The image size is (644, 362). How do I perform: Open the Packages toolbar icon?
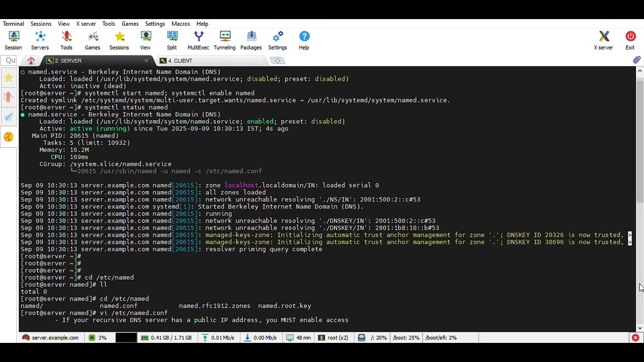251,40
